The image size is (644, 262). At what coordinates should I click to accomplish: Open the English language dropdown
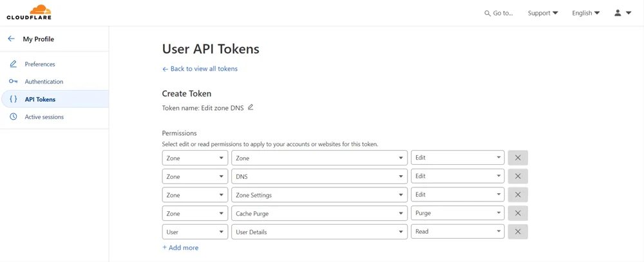(x=585, y=13)
